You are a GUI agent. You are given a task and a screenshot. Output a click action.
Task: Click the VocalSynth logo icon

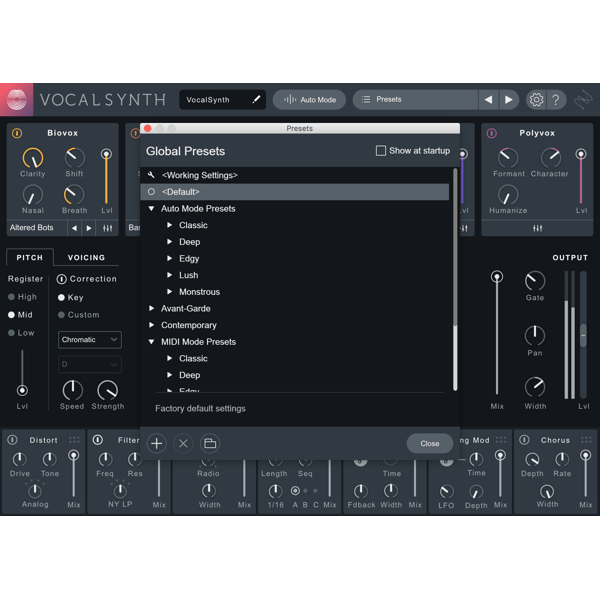tap(16, 99)
